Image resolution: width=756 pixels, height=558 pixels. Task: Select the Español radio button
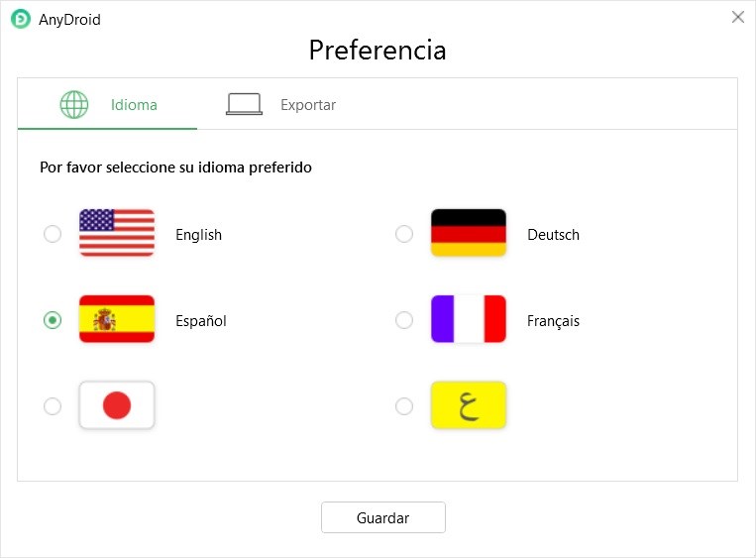pyautogui.click(x=53, y=320)
